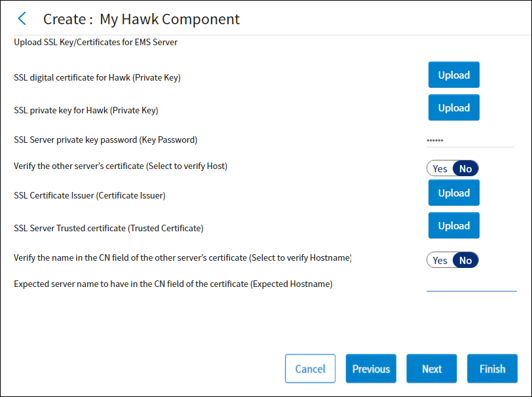532x397 pixels.
Task: Select Yes on the verify Hostname toggle
Action: [x=440, y=261]
